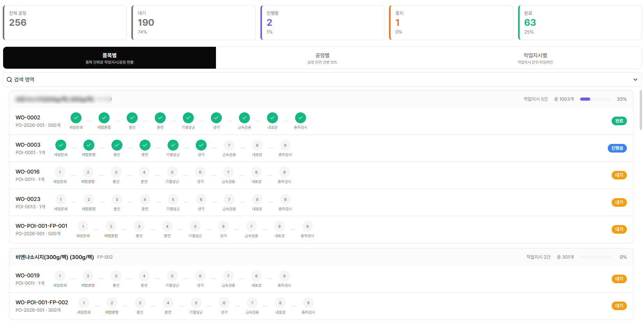Viewport: 644px width, 323px height.
Task: Click 내포장 completed check icon in WO-0002
Action: point(272,118)
